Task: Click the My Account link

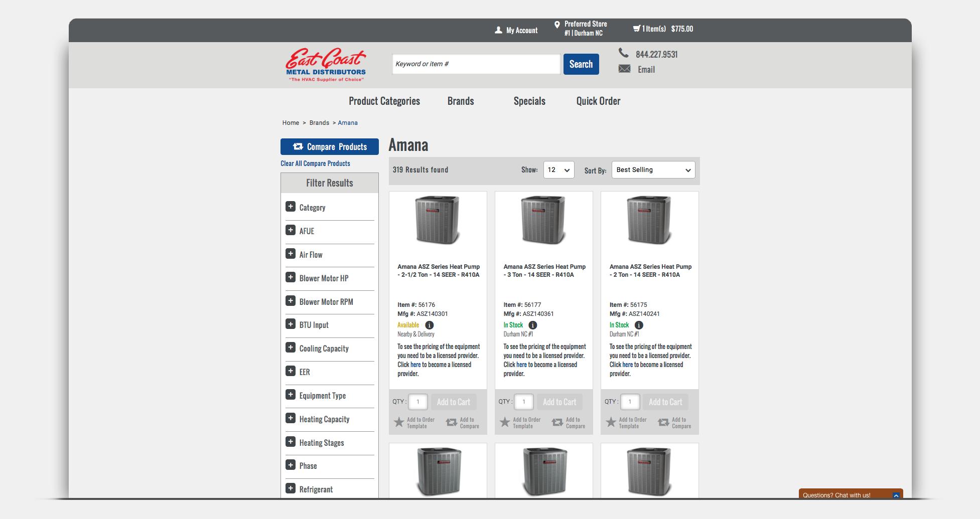Action: pos(522,31)
